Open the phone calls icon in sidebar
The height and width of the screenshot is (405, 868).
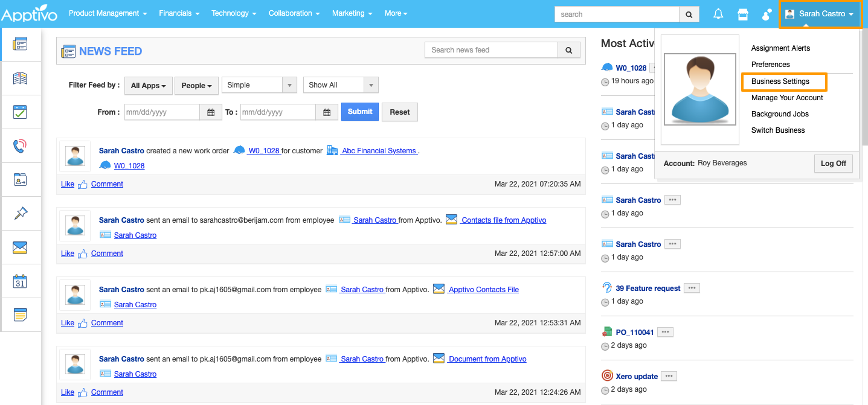pyautogui.click(x=21, y=145)
